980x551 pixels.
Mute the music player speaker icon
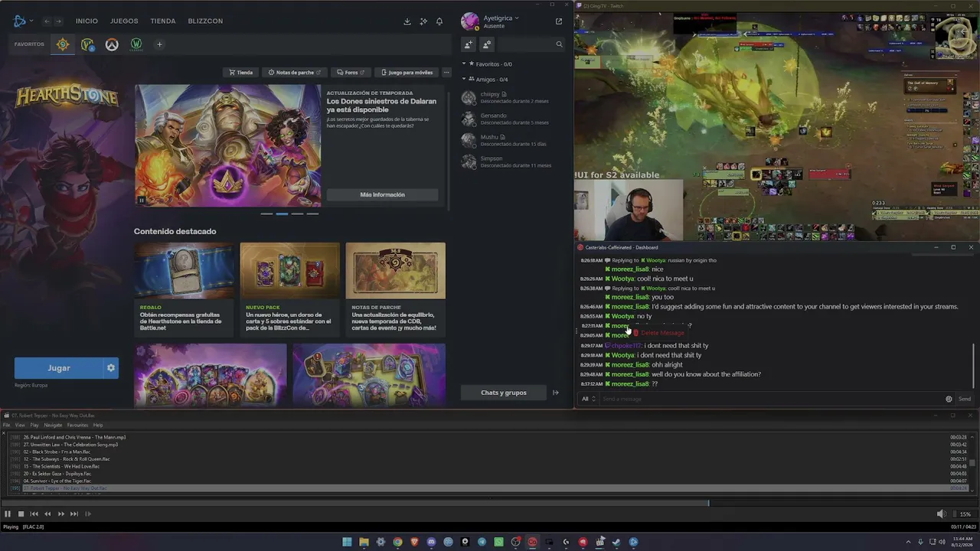click(942, 514)
